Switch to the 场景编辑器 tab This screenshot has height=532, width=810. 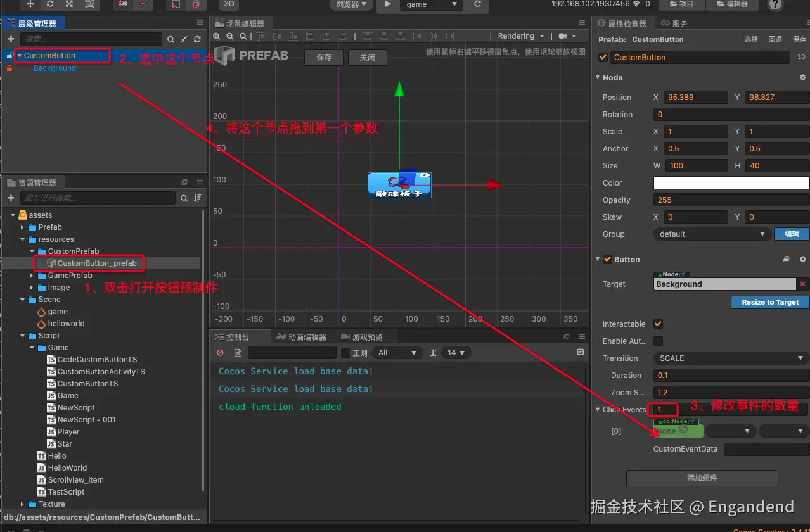coord(241,23)
